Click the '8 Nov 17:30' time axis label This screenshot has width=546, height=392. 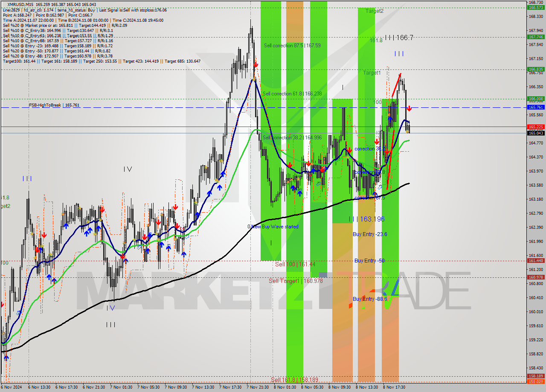395,387
